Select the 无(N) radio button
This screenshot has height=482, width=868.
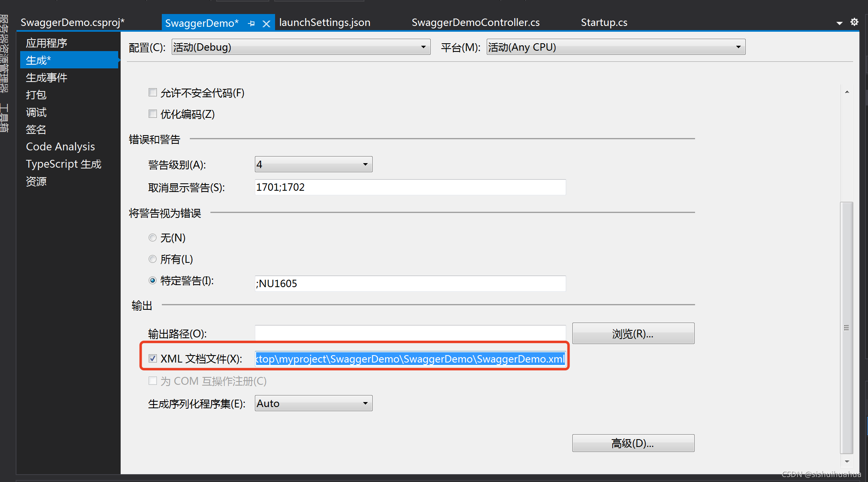click(153, 238)
